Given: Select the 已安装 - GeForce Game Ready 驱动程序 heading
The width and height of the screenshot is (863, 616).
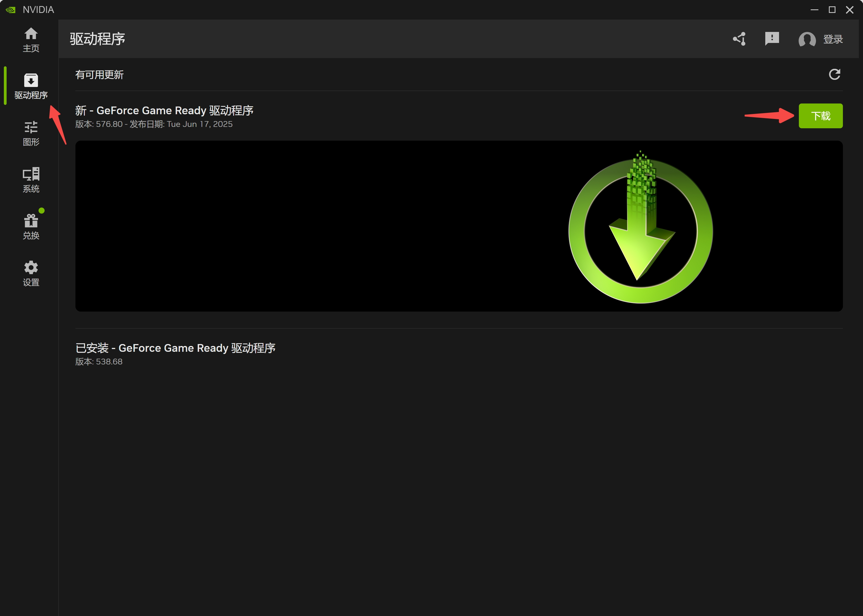Looking at the screenshot, I should (x=175, y=348).
